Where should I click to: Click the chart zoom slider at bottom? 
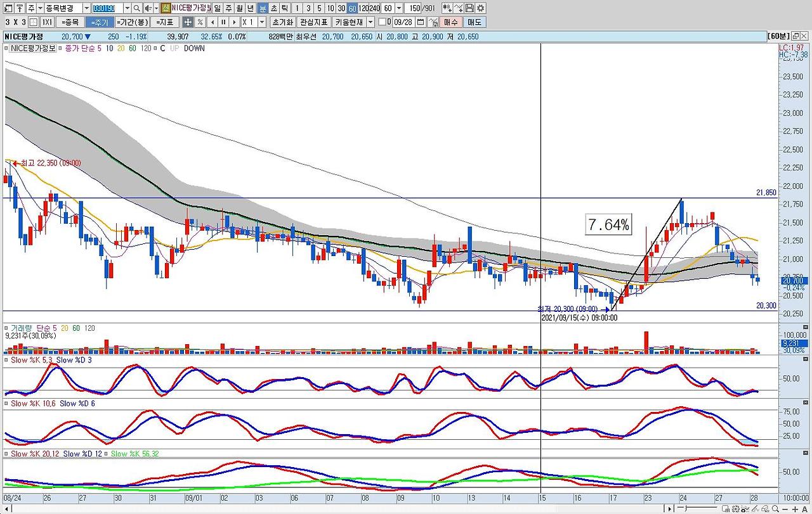pos(686,509)
